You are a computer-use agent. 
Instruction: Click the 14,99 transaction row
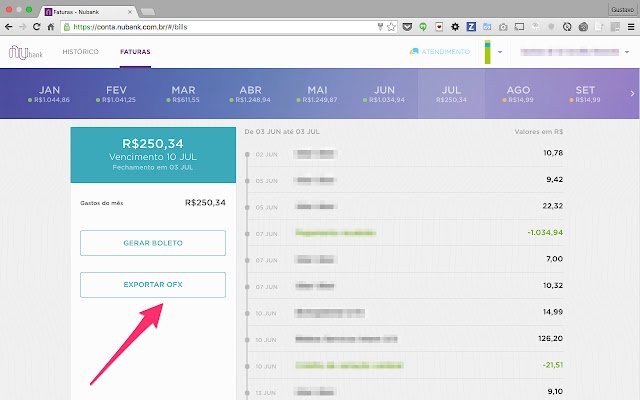click(x=405, y=313)
